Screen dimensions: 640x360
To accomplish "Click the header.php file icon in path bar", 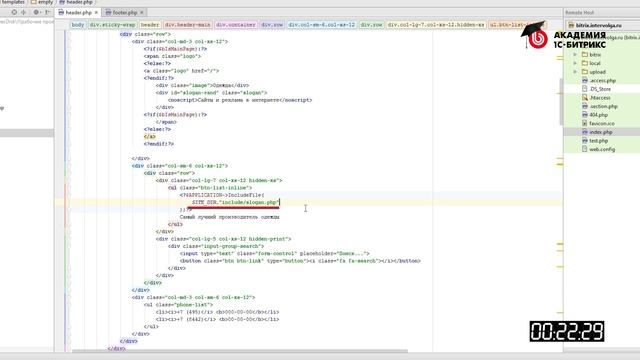I will click(62, 2).
